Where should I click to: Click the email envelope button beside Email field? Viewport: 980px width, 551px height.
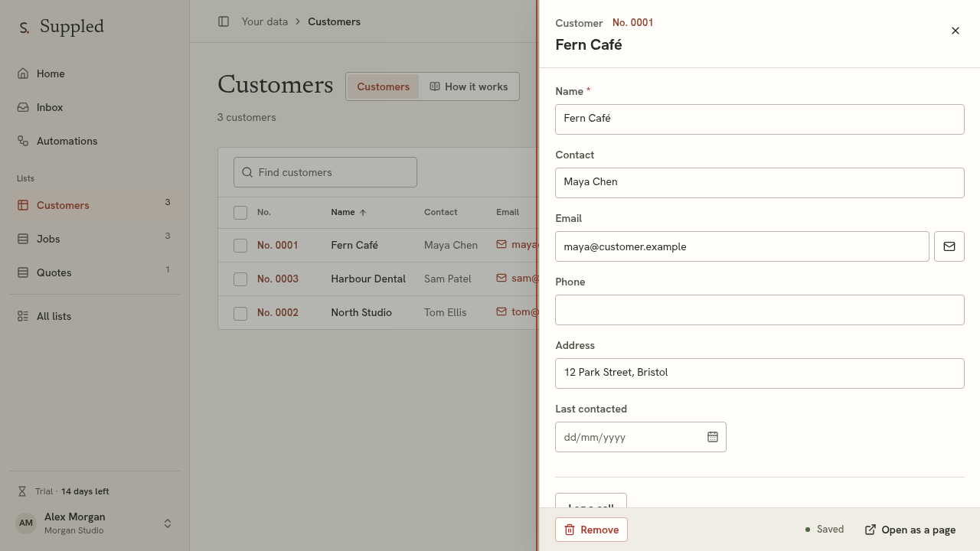click(949, 246)
